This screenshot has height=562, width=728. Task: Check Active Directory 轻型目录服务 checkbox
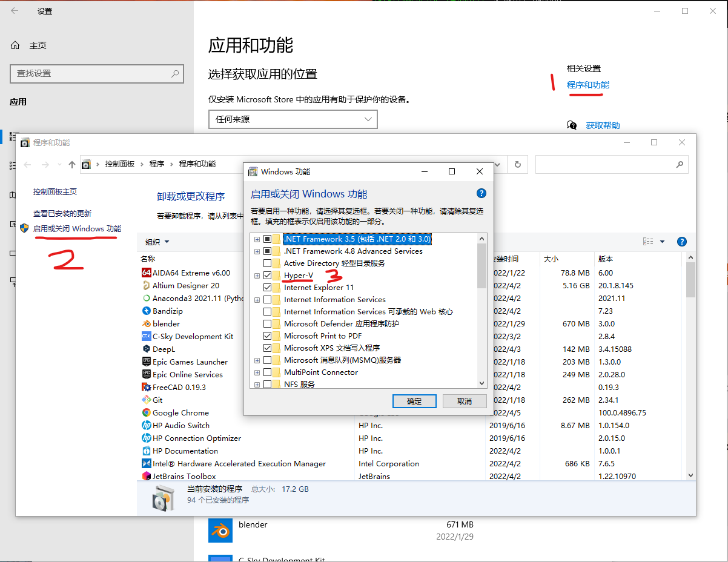(268, 263)
